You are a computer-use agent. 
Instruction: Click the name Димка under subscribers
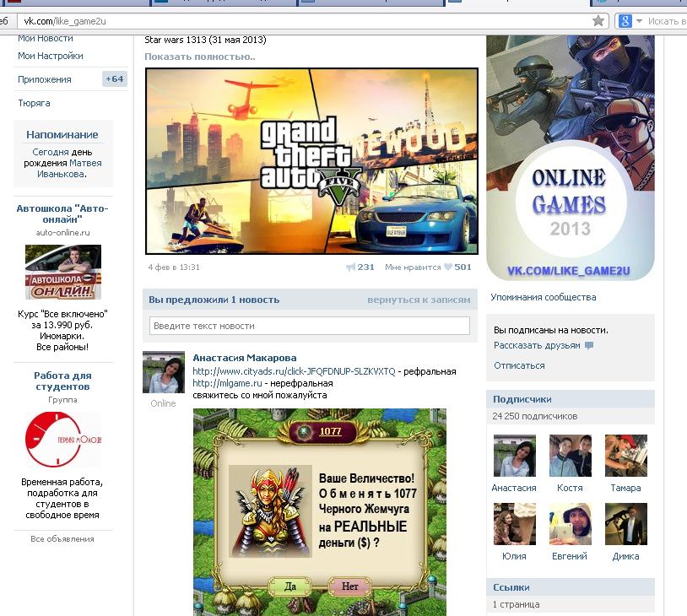pos(625,556)
